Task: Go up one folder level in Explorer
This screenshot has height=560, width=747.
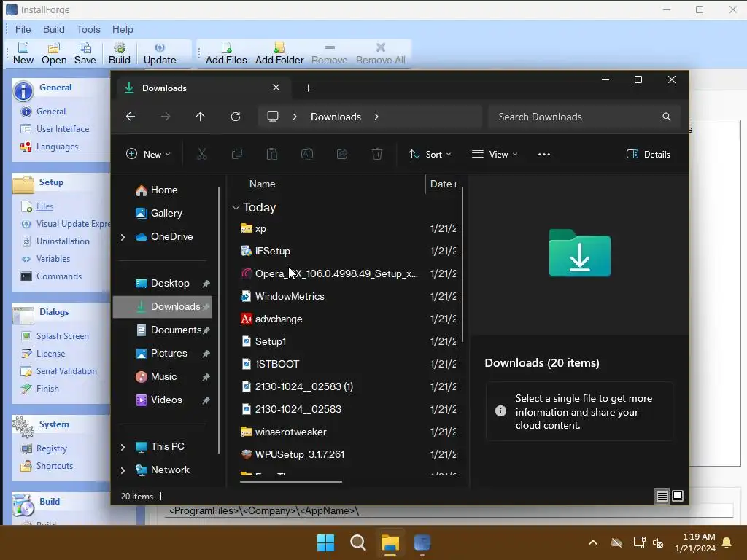Action: point(200,117)
